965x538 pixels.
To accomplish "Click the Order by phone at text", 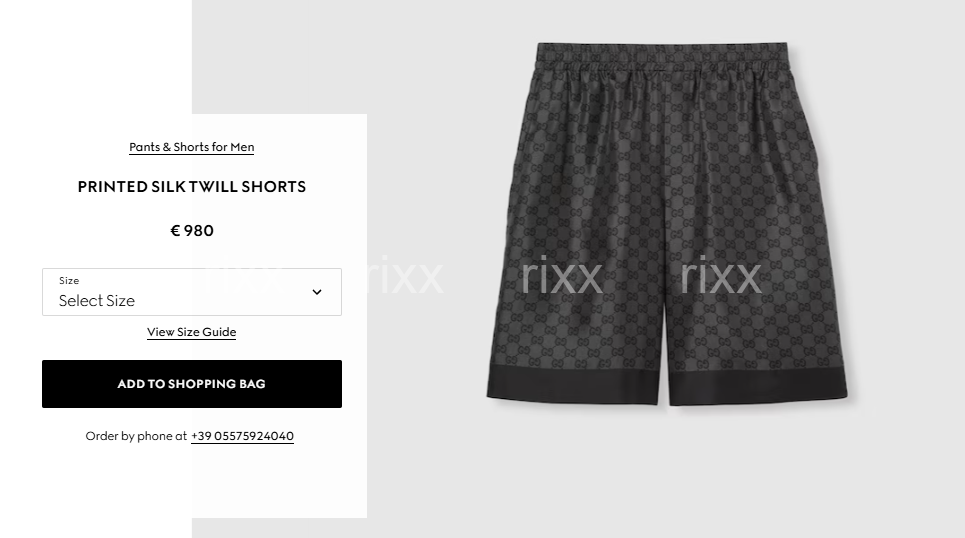I will [136, 436].
